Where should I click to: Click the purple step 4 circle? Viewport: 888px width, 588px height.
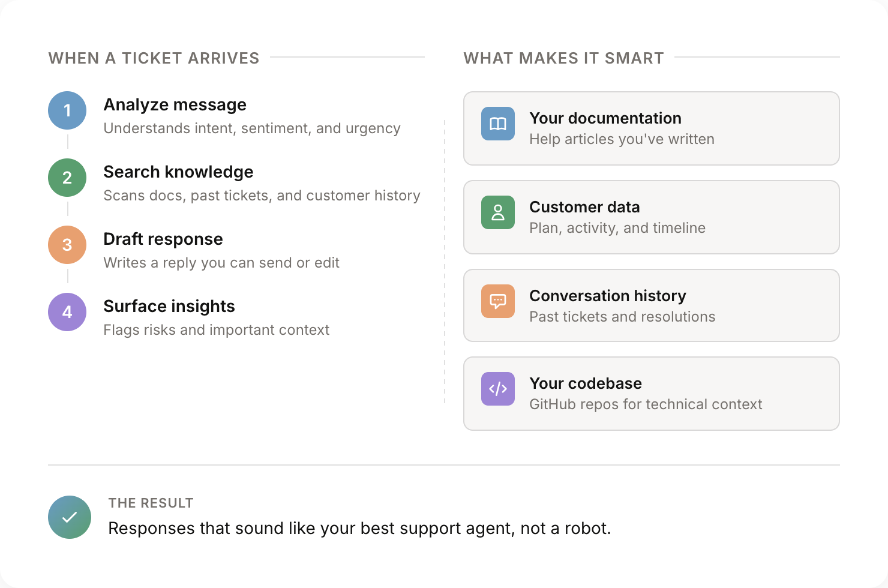[x=67, y=312]
